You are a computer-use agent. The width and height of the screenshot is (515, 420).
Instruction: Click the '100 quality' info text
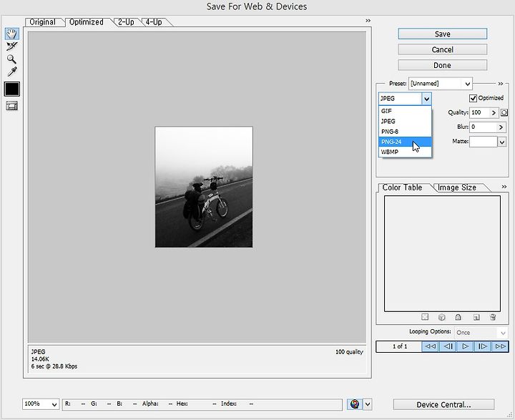click(x=349, y=352)
